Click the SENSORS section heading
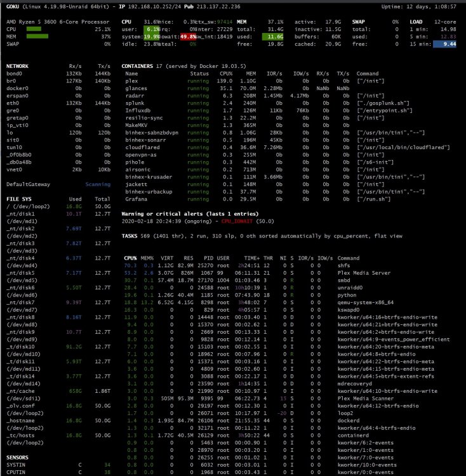The height and width of the screenshot is (476, 466). point(17,458)
